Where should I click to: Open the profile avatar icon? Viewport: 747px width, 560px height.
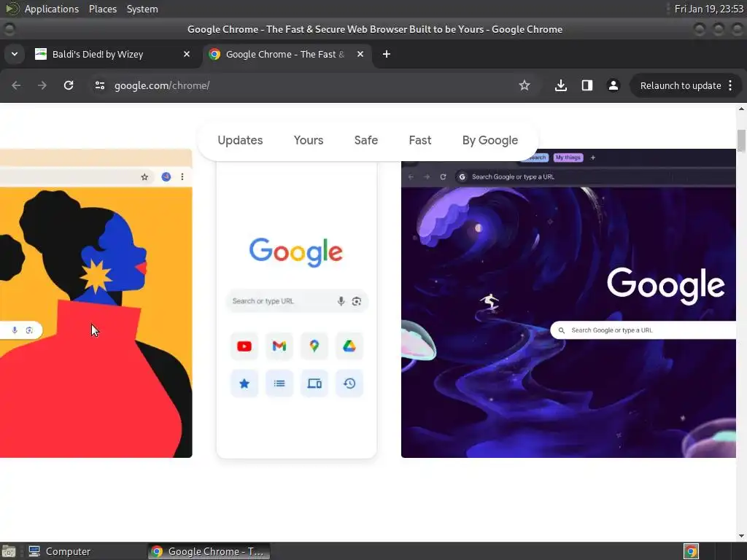coord(613,85)
